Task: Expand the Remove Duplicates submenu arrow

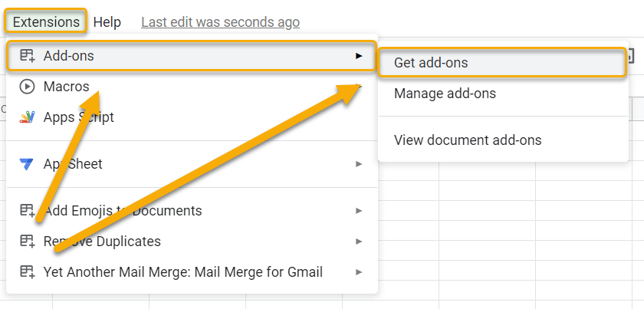Action: (x=359, y=242)
